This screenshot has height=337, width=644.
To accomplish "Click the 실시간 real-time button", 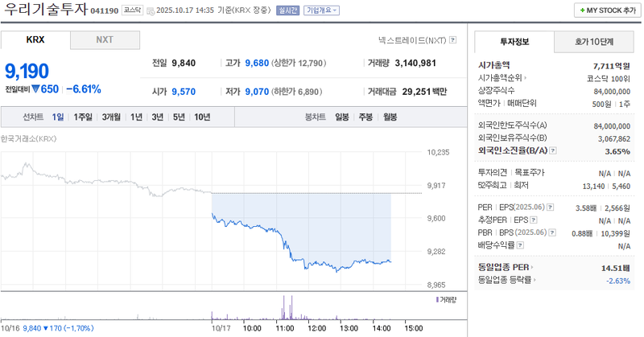I will pyautogui.click(x=287, y=10).
